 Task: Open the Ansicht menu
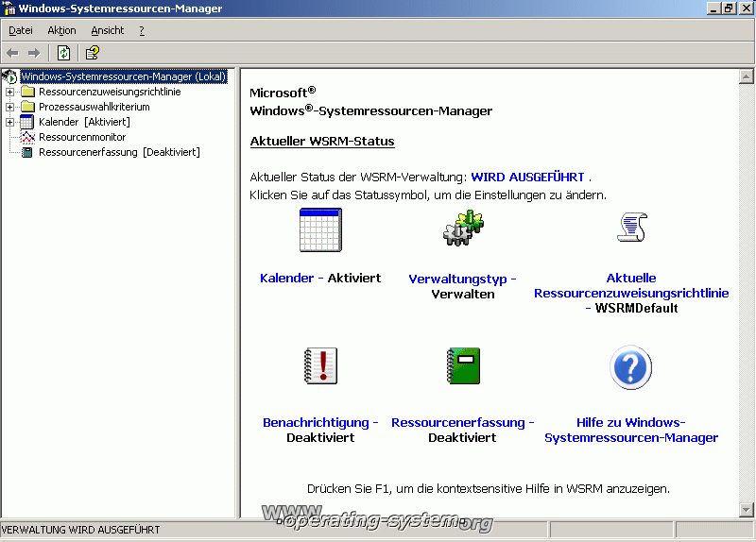click(108, 30)
